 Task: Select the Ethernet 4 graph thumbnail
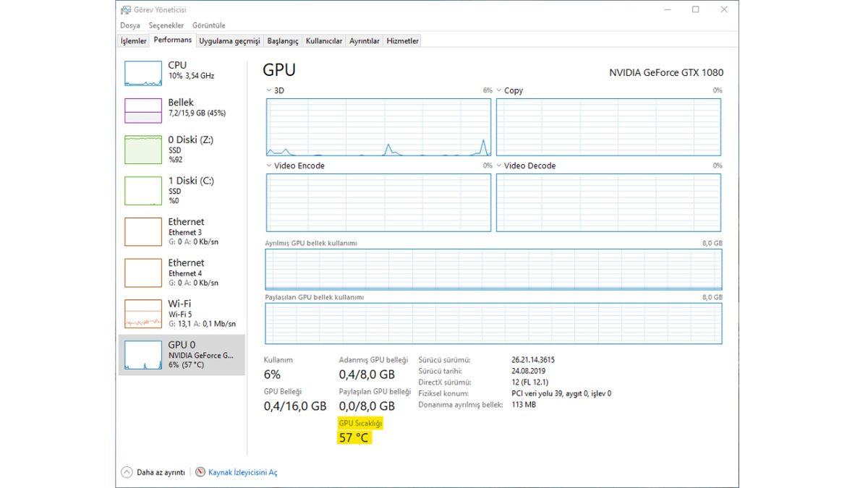pos(143,273)
